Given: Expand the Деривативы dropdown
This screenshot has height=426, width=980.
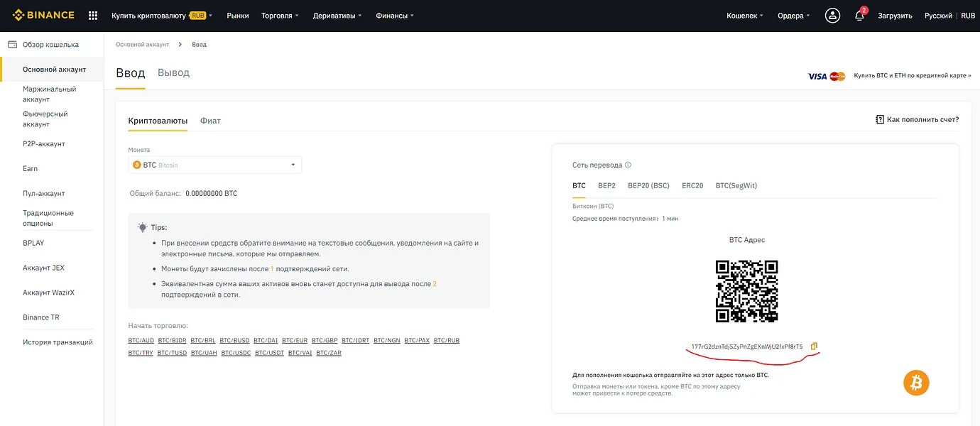Looking at the screenshot, I should pos(337,16).
